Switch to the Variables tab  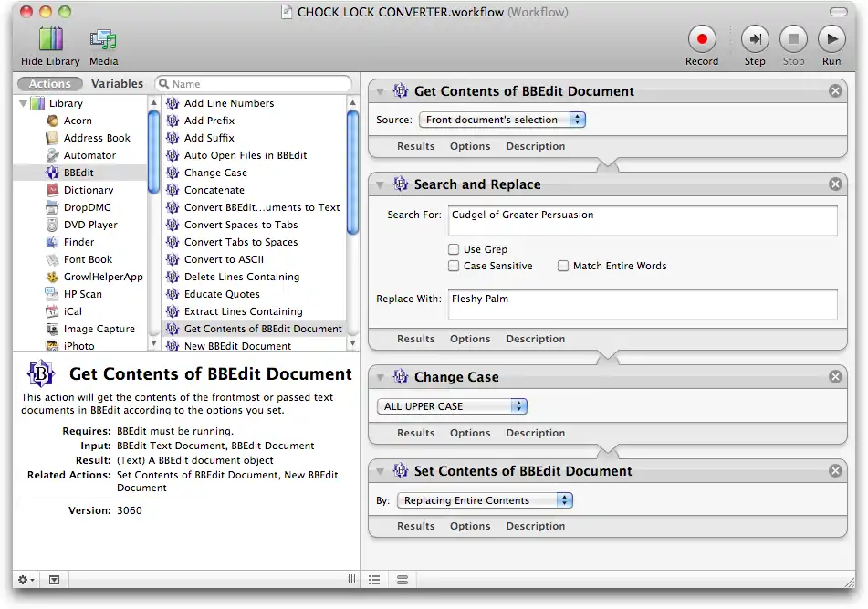click(x=117, y=84)
